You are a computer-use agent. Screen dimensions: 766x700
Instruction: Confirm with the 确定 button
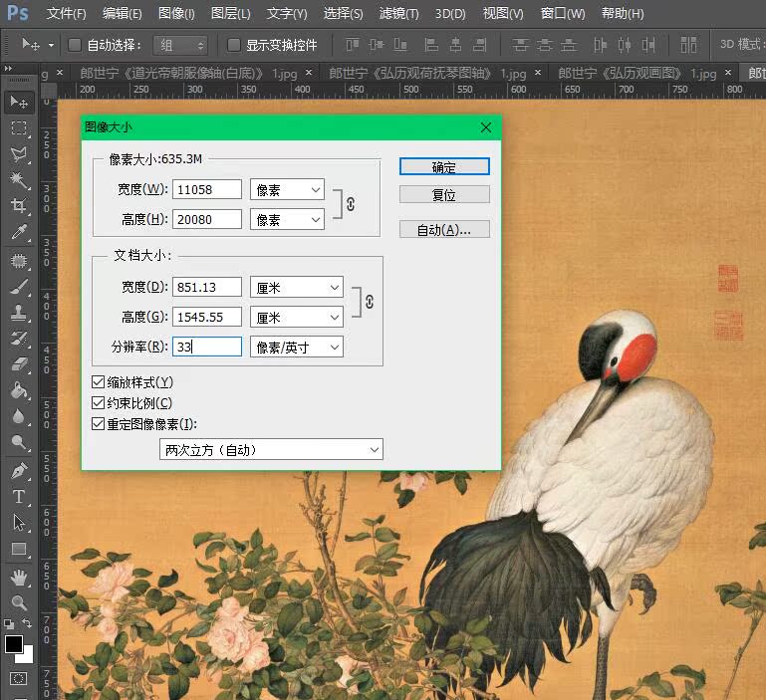click(444, 166)
